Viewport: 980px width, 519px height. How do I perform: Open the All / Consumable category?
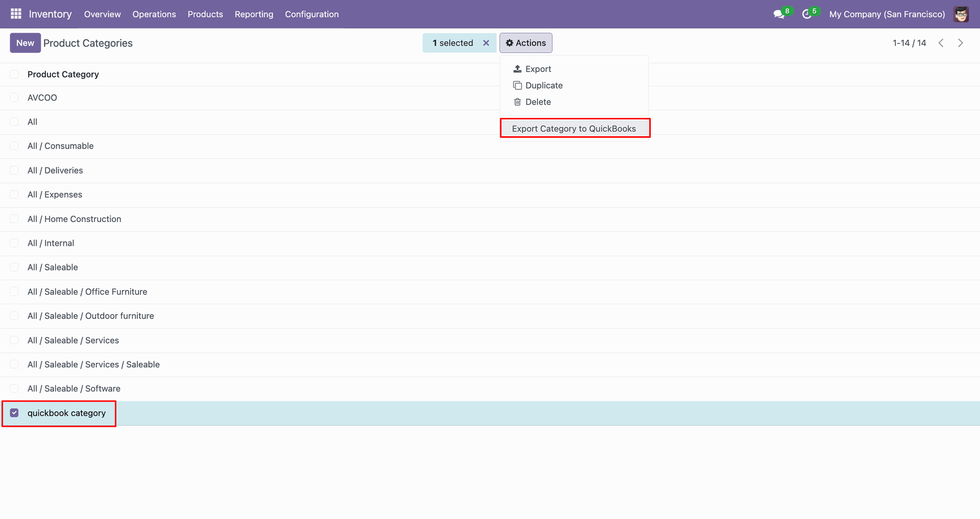tap(61, 146)
